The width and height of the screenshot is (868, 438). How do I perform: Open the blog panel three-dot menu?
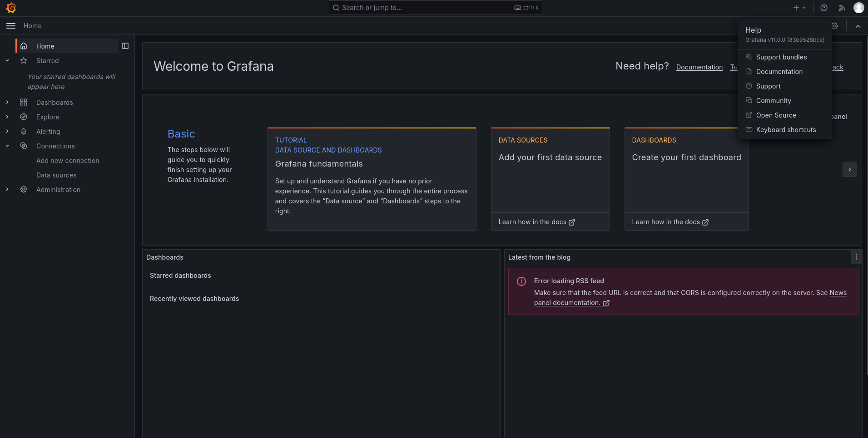(856, 257)
